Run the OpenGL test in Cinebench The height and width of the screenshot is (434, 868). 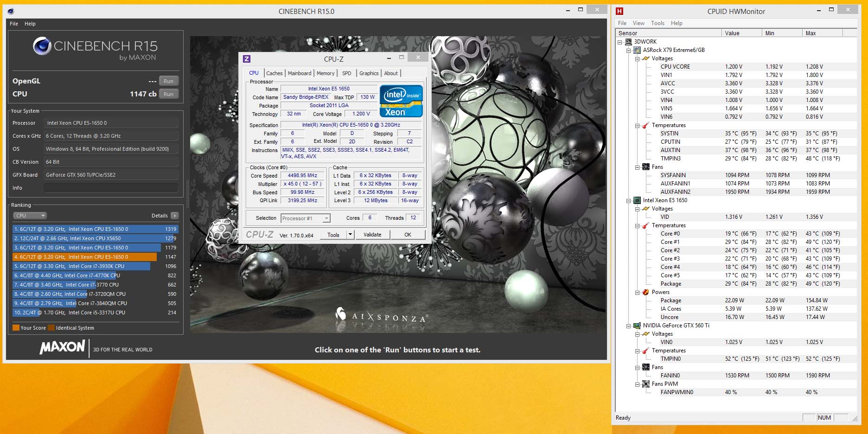pyautogui.click(x=169, y=81)
